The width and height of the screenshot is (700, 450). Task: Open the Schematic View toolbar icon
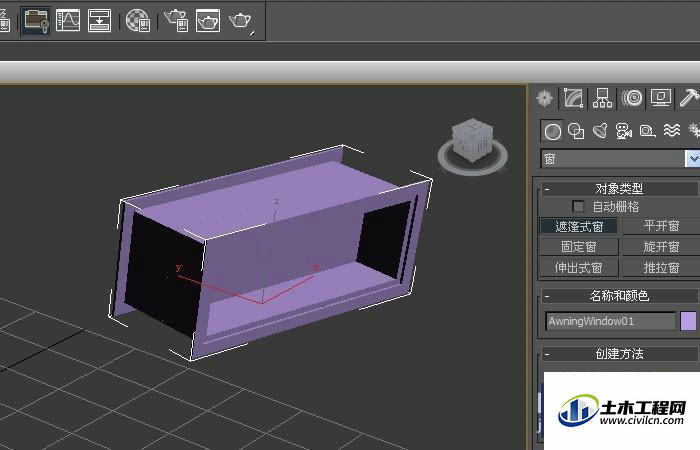tap(99, 21)
